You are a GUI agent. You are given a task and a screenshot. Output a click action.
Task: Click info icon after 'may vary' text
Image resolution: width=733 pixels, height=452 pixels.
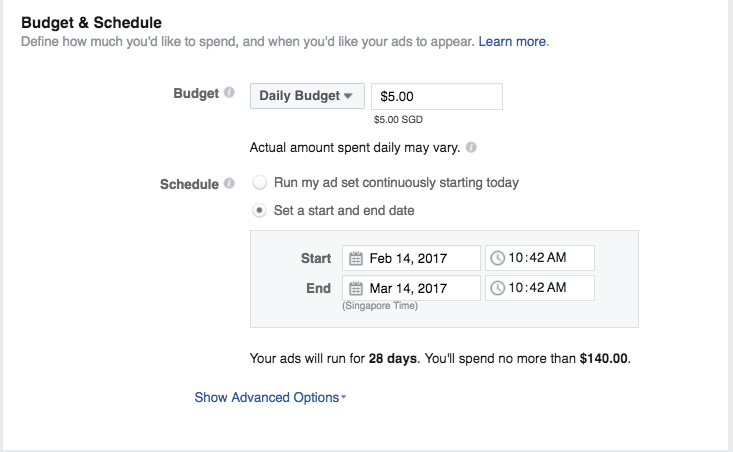[471, 148]
